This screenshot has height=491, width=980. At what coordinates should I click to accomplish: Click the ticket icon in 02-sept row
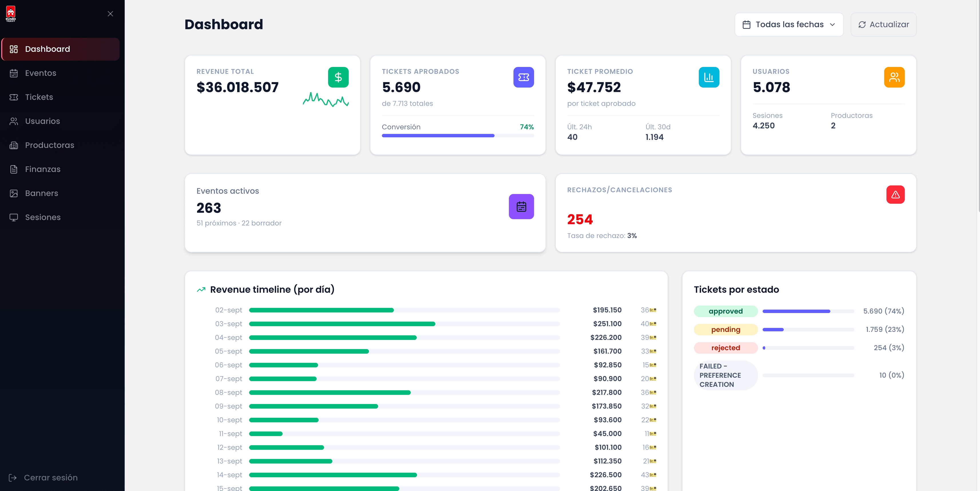[x=653, y=310]
